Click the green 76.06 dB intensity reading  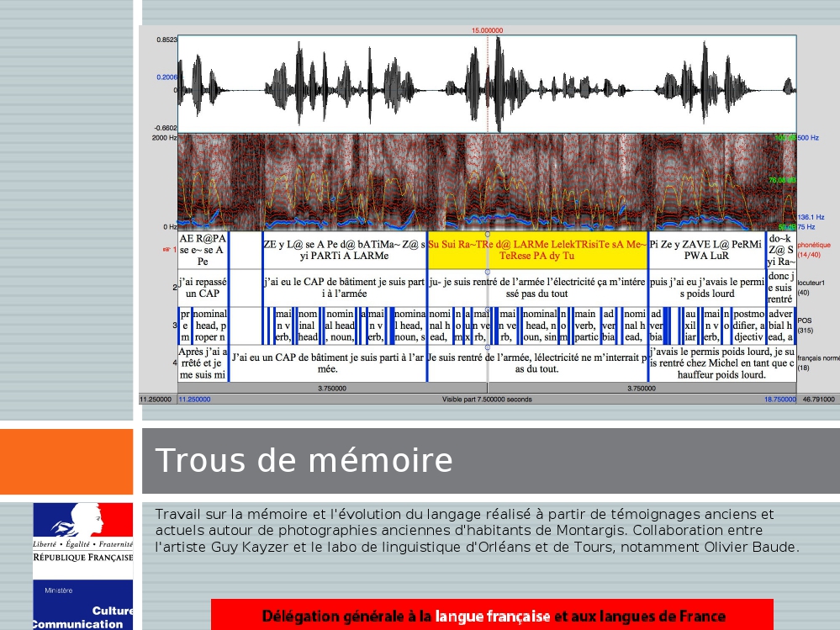coord(782,180)
